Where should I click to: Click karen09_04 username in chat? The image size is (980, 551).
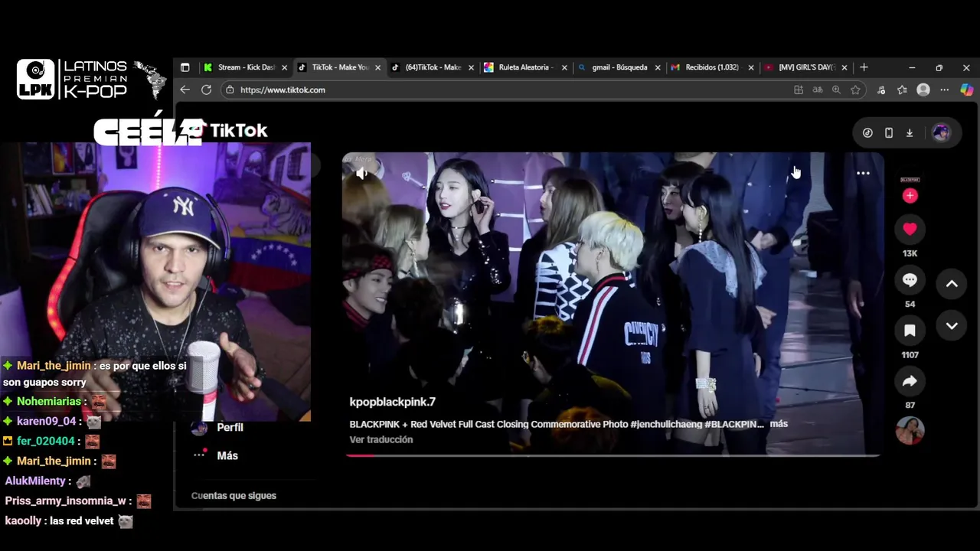(x=47, y=421)
